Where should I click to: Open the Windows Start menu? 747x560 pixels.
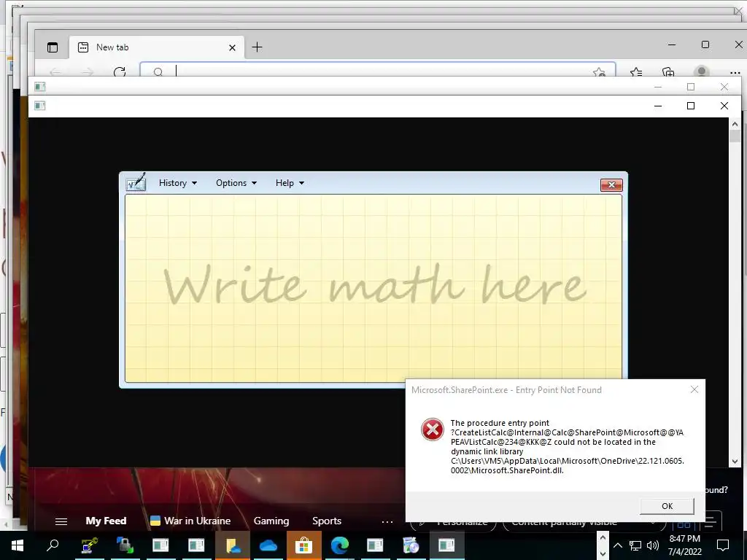18,545
